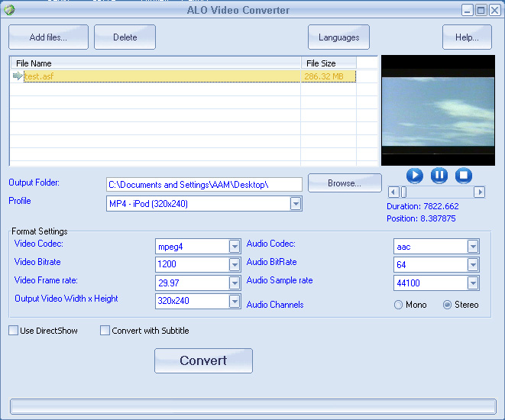Screen dimensions: 505x420
Task: Start conversion with the Convert button
Action: tap(203, 360)
